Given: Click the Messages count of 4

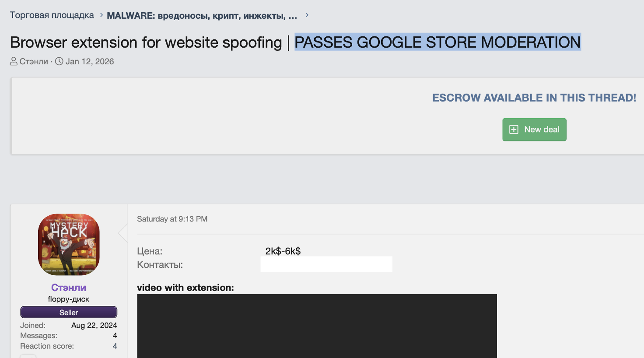Looking at the screenshot, I should click(x=115, y=336).
